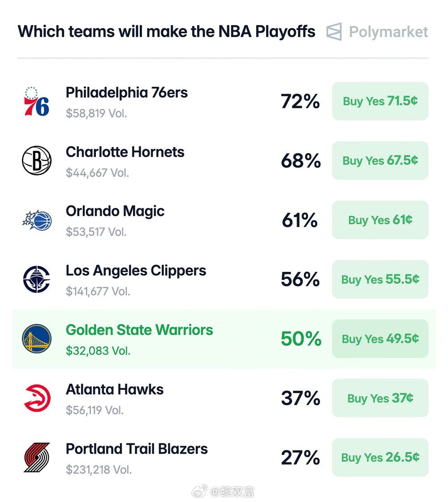Click the market title about NBA Playoffs
448x502 pixels.
[x=166, y=32]
